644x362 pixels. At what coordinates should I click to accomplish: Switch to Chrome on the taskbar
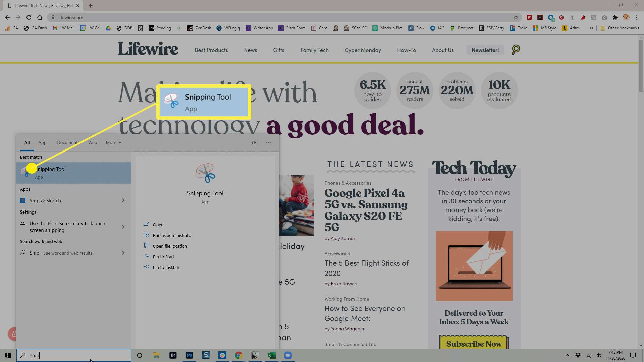pyautogui.click(x=238, y=355)
